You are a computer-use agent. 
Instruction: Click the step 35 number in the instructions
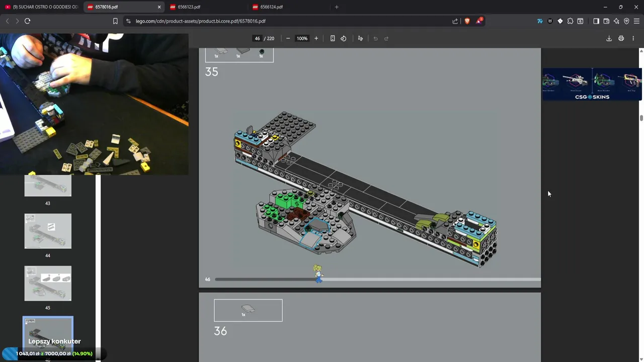212,72
